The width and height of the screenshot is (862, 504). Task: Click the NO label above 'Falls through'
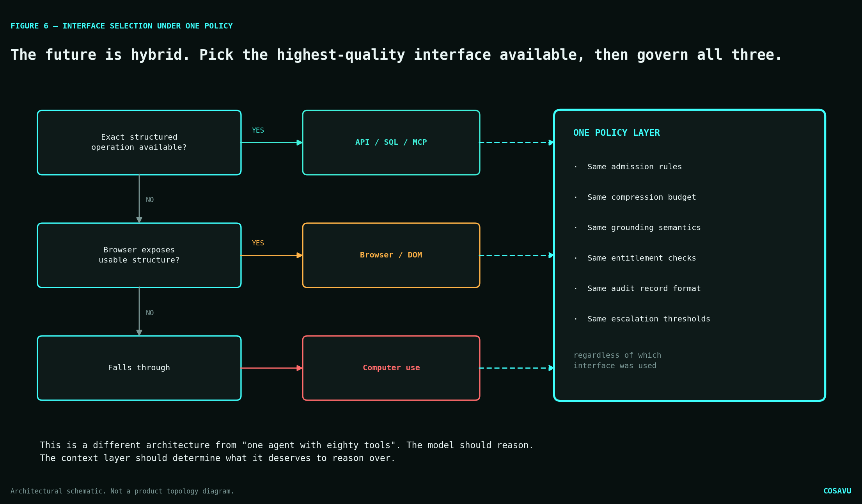pyautogui.click(x=150, y=313)
